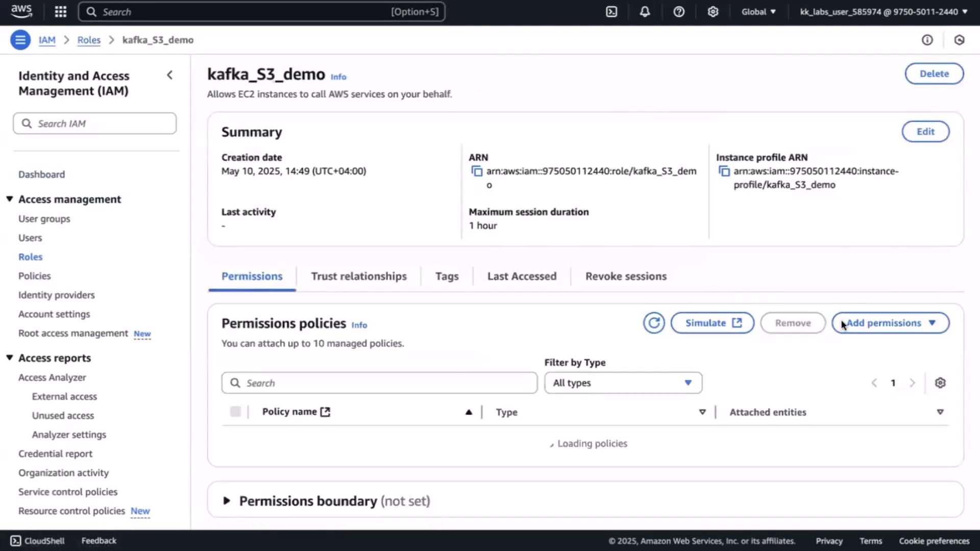Open External access in the sidebar
The image size is (980, 551).
[64, 396]
